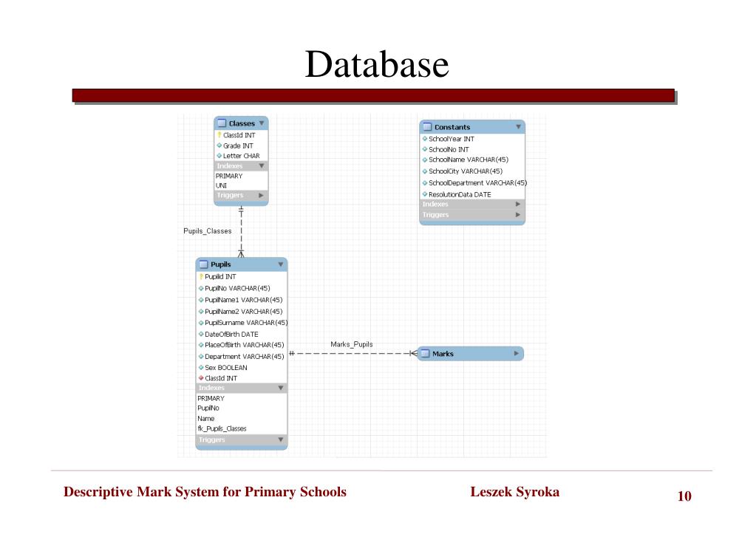The height and width of the screenshot is (534, 756).
Task: Click the diamond icon next to PupilName2
Action: click(x=201, y=312)
